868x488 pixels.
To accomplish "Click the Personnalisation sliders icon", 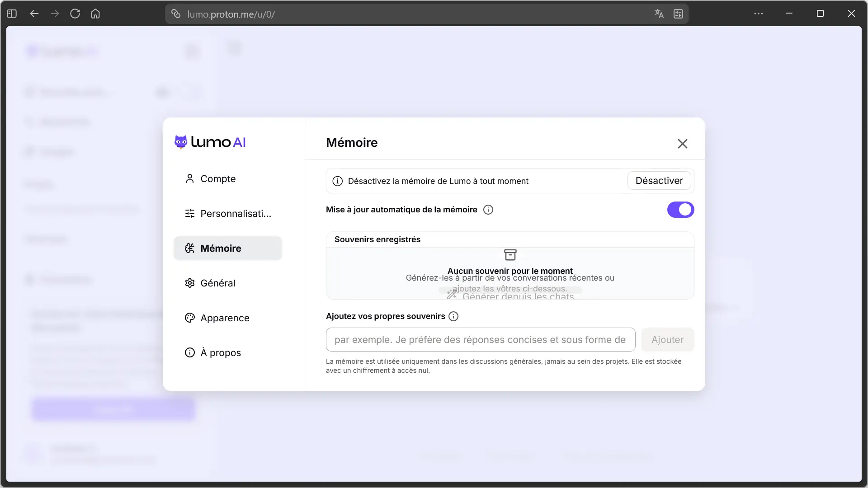I will point(190,214).
